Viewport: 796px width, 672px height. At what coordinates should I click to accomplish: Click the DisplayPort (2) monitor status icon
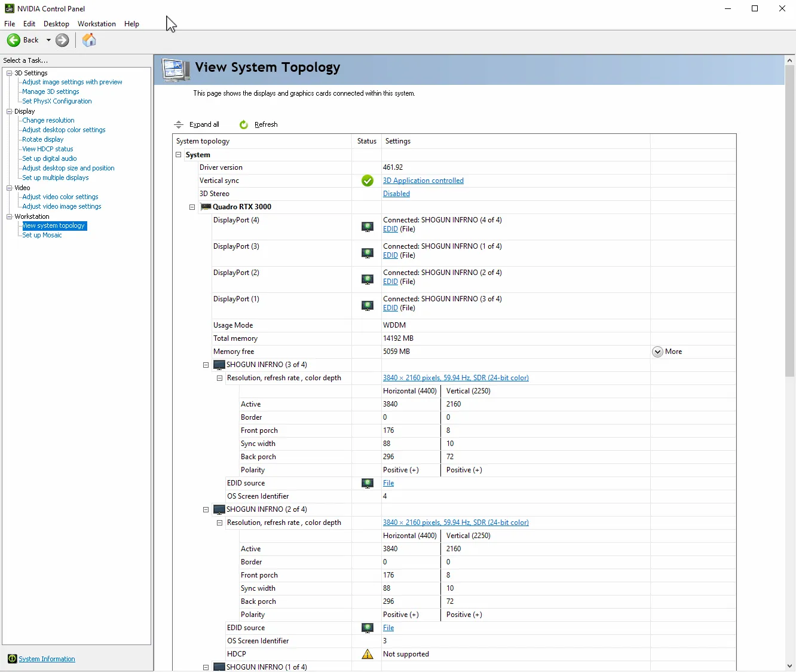(x=368, y=279)
